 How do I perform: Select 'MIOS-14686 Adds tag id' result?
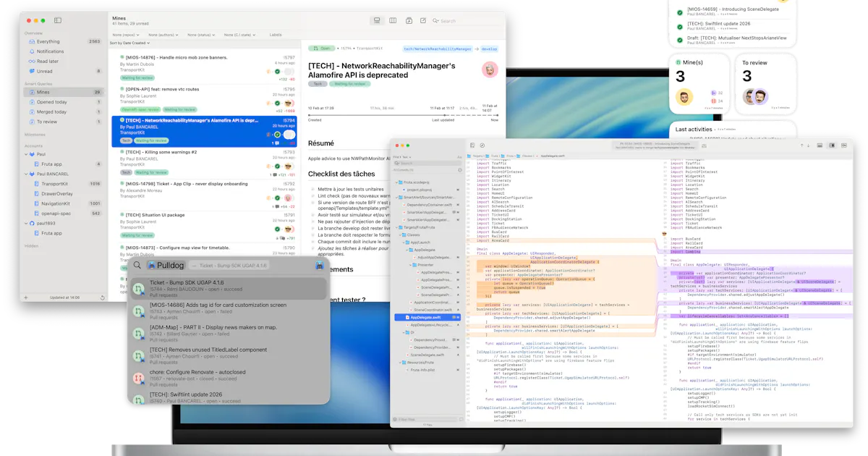coord(229,311)
